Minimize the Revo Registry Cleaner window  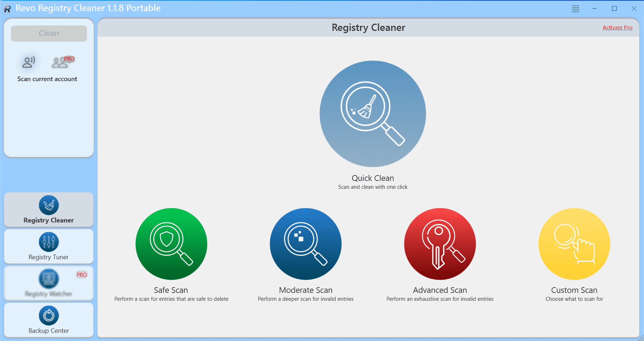595,9
